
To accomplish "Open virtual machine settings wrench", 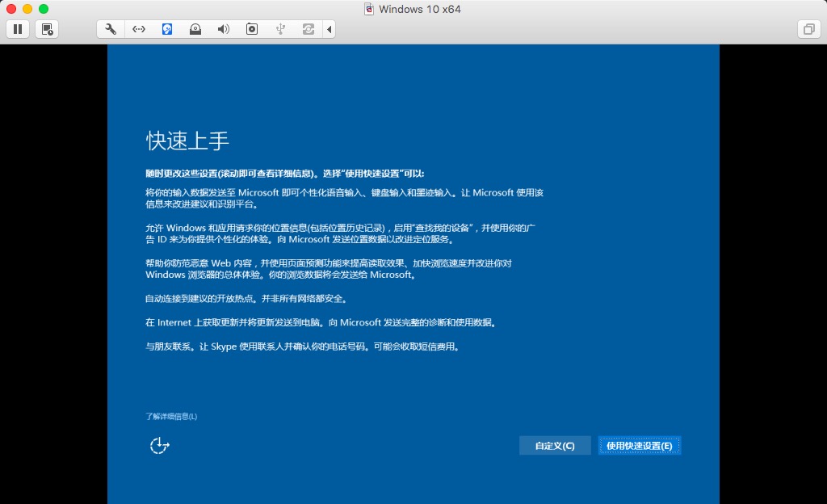I will (111, 29).
